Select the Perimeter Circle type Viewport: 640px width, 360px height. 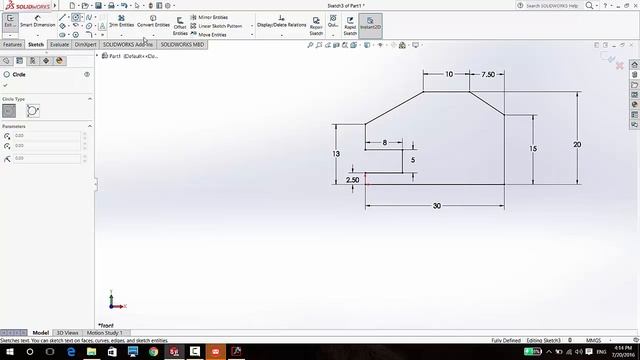[x=33, y=111]
